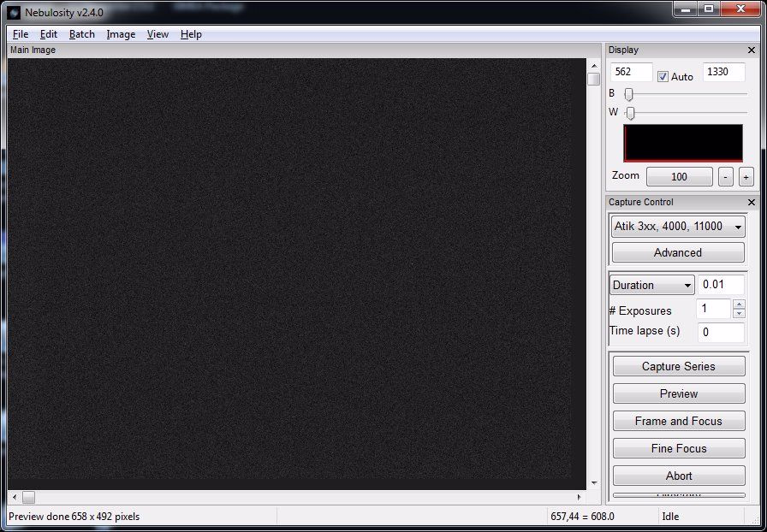The width and height of the screenshot is (767, 532).
Task: Open the Atik camera selection dropdown
Action: pos(678,227)
